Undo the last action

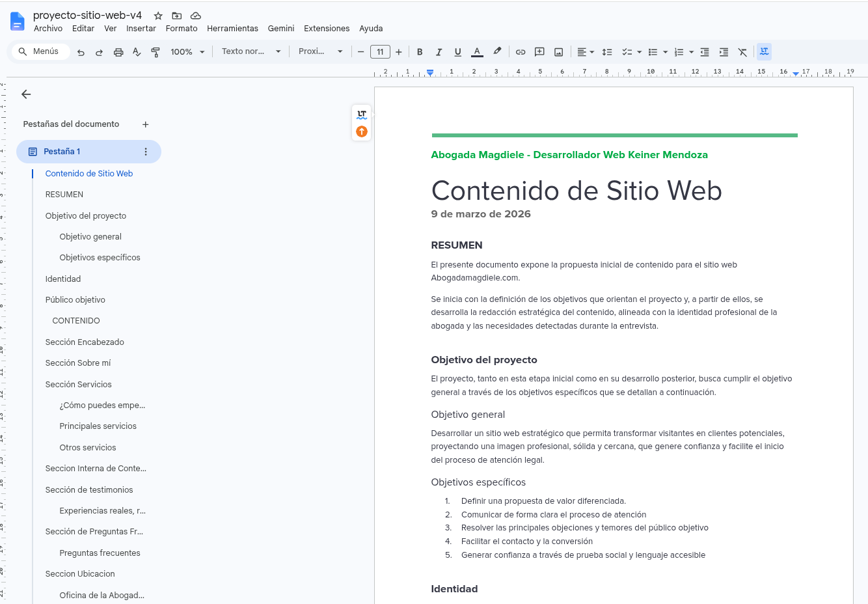[81, 52]
